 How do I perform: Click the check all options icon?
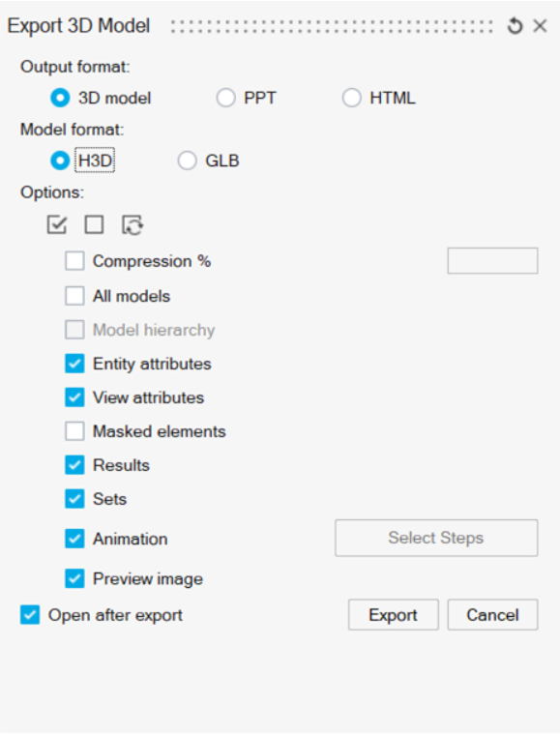(57, 224)
